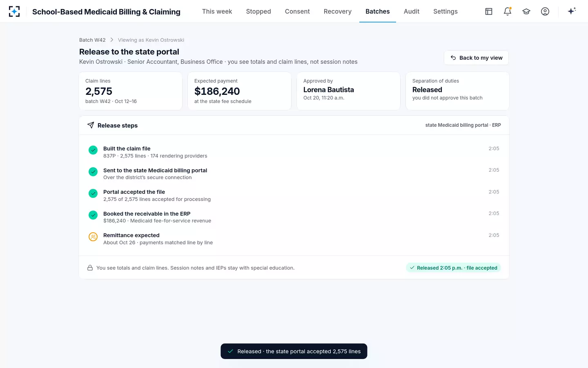Click the pending icon for Remittance expected
Image resolution: width=588 pixels, height=368 pixels.
click(93, 237)
